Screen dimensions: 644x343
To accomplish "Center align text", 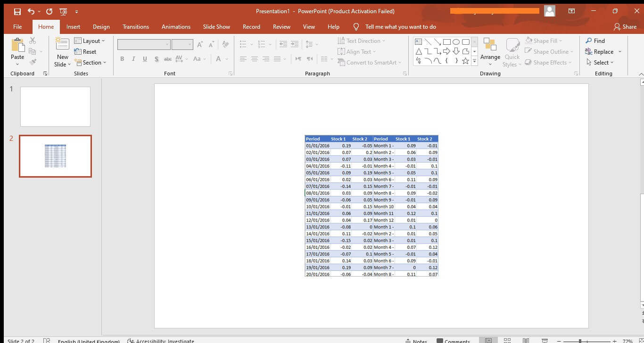I will 255,59.
